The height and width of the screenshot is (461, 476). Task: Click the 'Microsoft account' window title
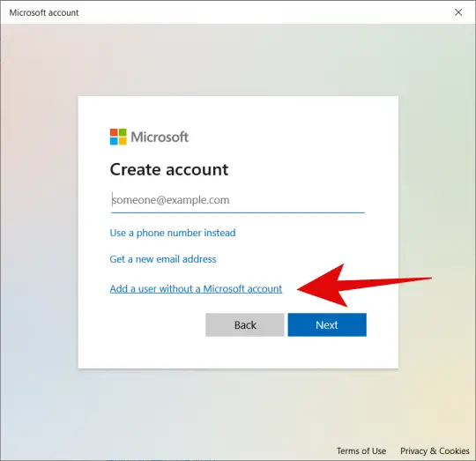click(x=44, y=12)
